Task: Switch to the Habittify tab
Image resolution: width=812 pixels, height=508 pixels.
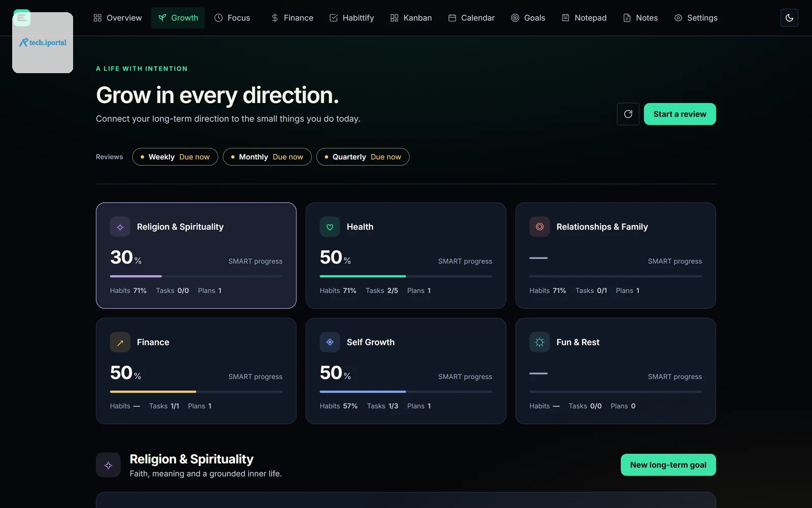Action: (352, 18)
